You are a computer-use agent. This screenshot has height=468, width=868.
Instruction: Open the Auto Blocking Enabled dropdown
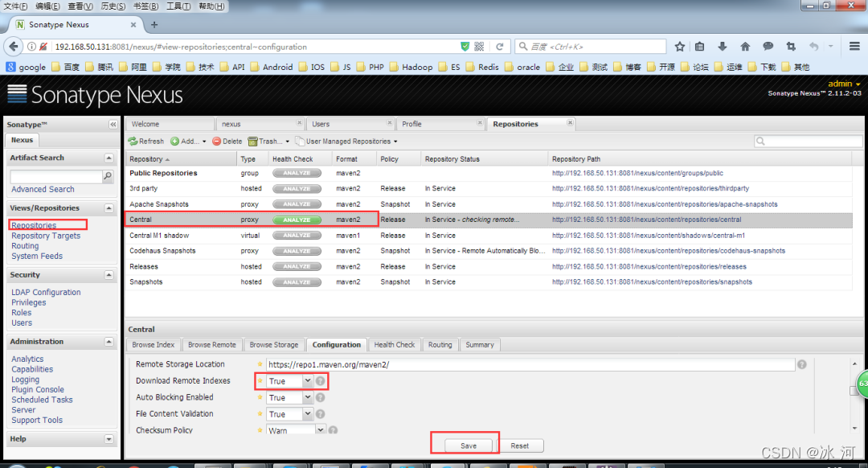pos(307,398)
